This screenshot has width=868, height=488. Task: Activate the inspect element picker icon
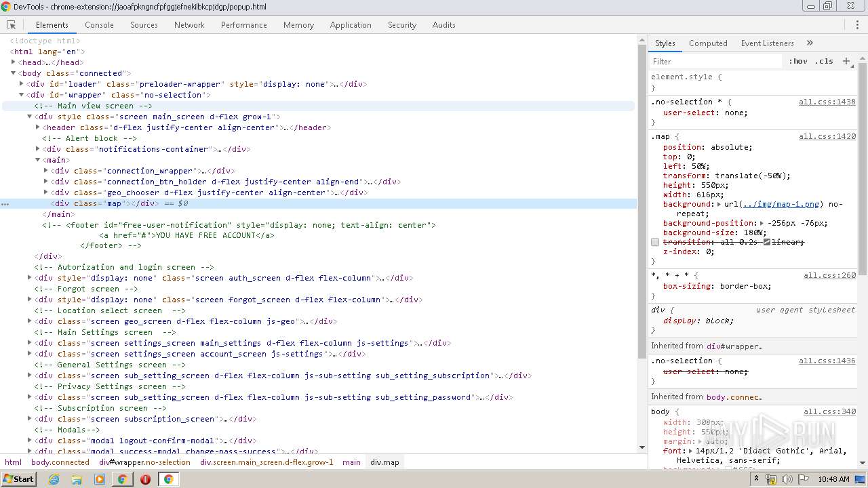click(x=11, y=24)
